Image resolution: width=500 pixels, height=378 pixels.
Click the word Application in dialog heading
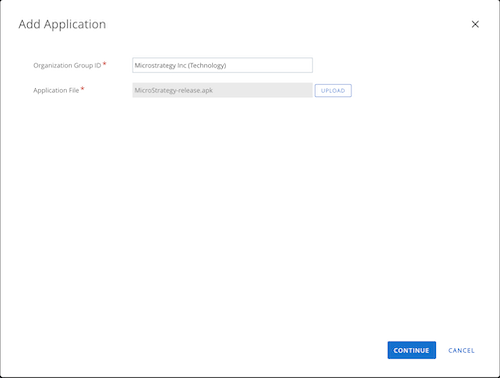click(x=75, y=25)
